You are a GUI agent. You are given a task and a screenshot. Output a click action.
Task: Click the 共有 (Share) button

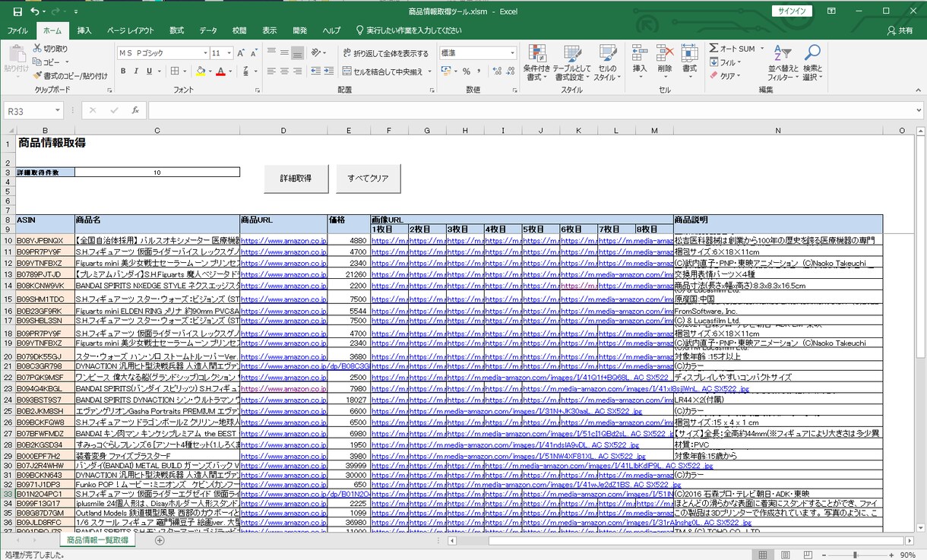coord(900,30)
